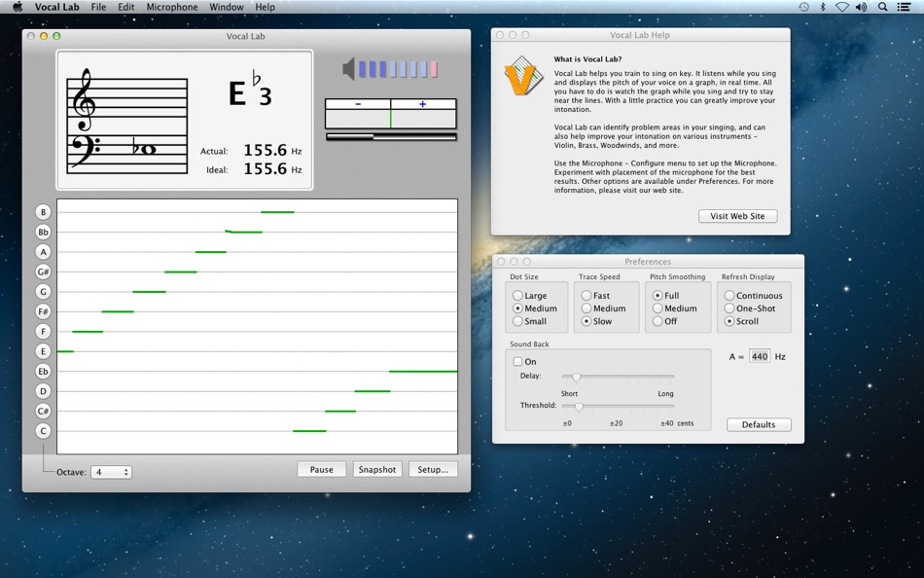Click the Vocal Lab logo in Help window
Image resolution: width=924 pixels, height=578 pixels.
pos(523,76)
